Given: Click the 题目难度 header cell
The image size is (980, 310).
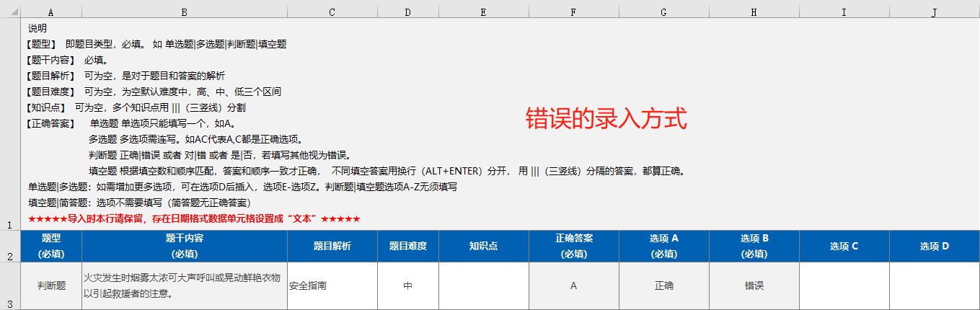Looking at the screenshot, I should tap(407, 246).
